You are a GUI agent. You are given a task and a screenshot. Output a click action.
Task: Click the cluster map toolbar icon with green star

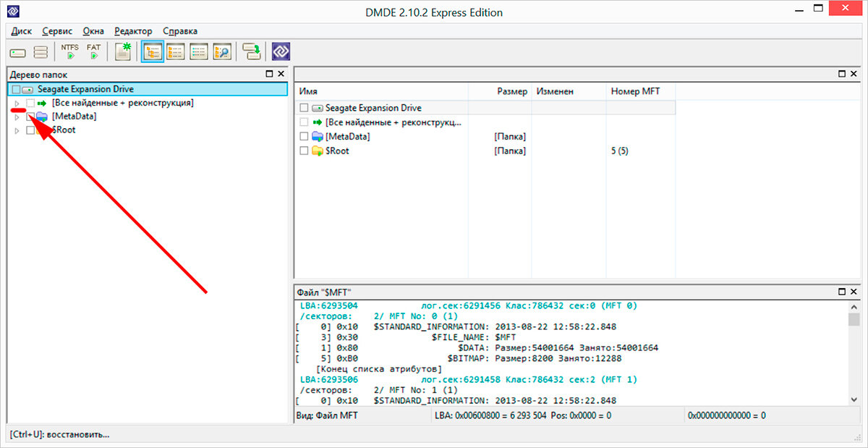tap(124, 52)
